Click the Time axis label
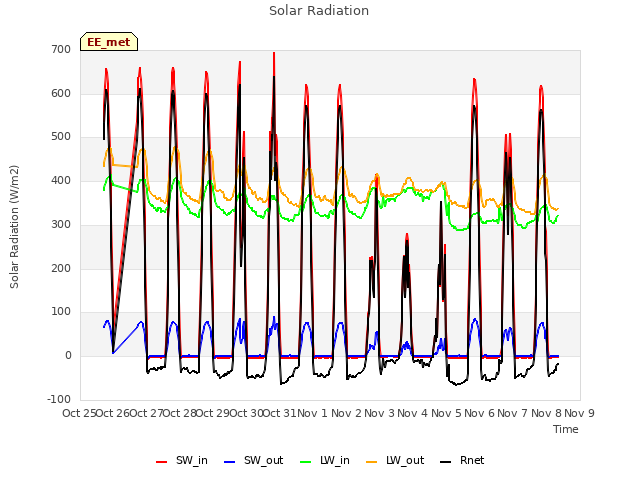This screenshot has height=480, width=640. click(x=566, y=429)
